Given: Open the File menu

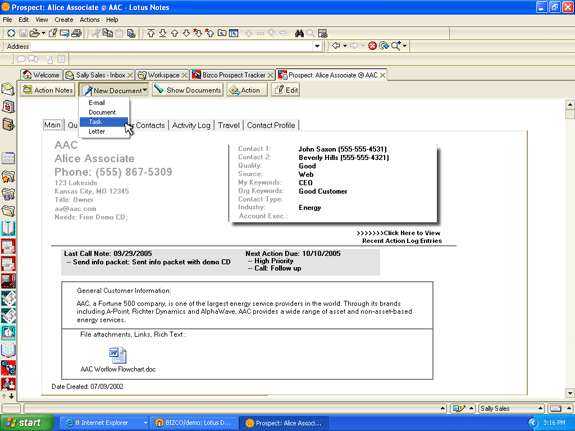Looking at the screenshot, I should pyautogui.click(x=7, y=20).
